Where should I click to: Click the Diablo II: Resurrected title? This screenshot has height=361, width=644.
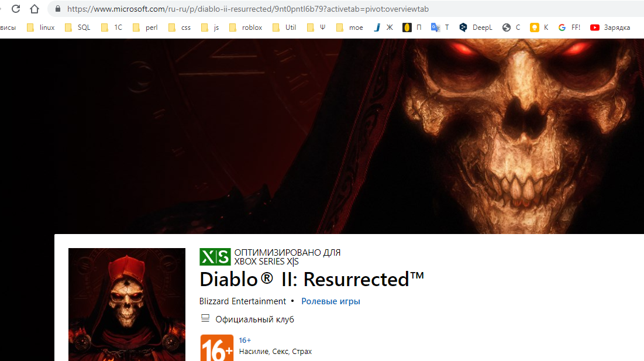click(x=312, y=280)
